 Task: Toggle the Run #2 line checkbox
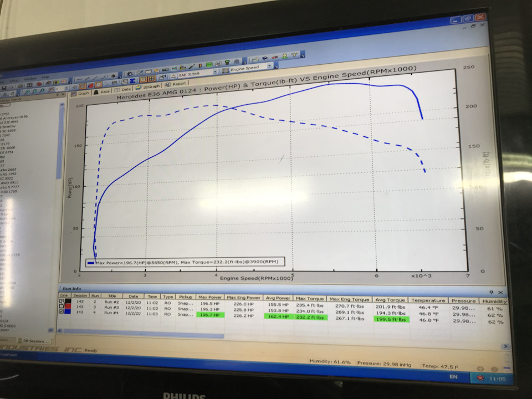(62, 301)
